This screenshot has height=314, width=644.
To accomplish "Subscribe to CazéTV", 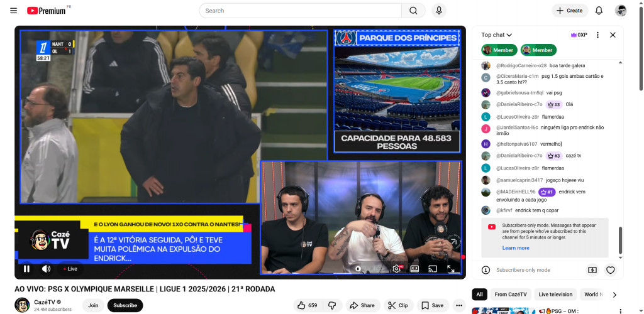I will 125,305.
